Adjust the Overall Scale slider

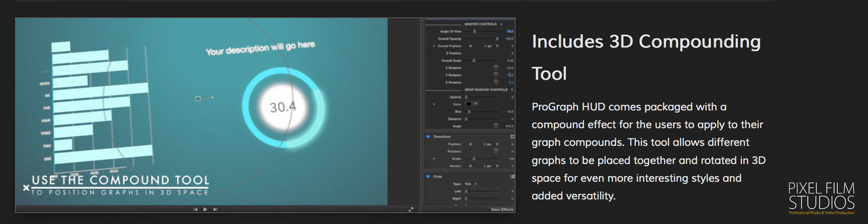click(481, 60)
